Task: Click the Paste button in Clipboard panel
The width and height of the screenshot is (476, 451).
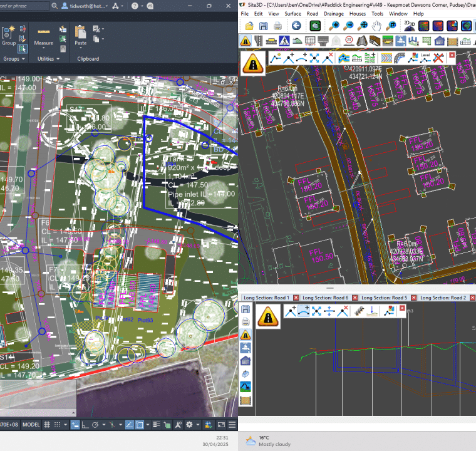Action: [80, 35]
